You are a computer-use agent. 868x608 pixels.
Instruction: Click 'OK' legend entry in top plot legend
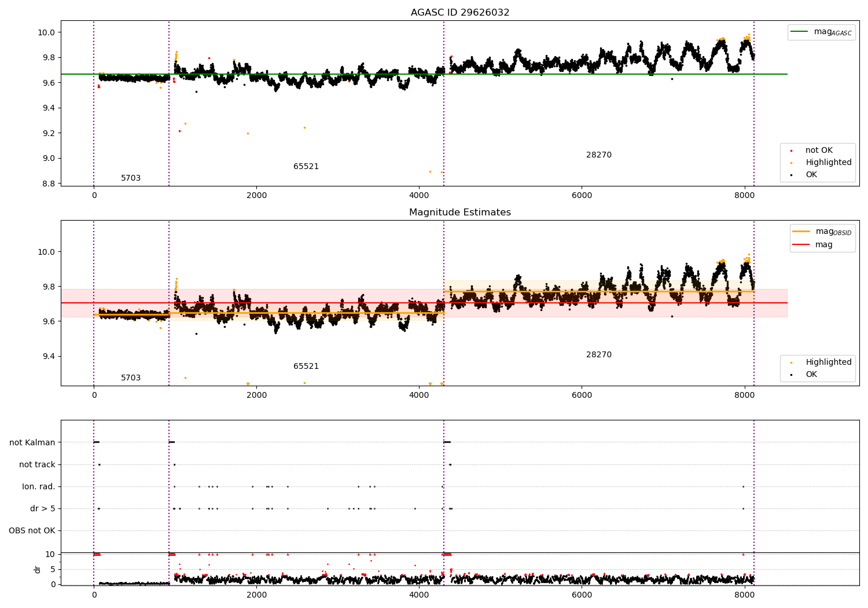coord(811,175)
